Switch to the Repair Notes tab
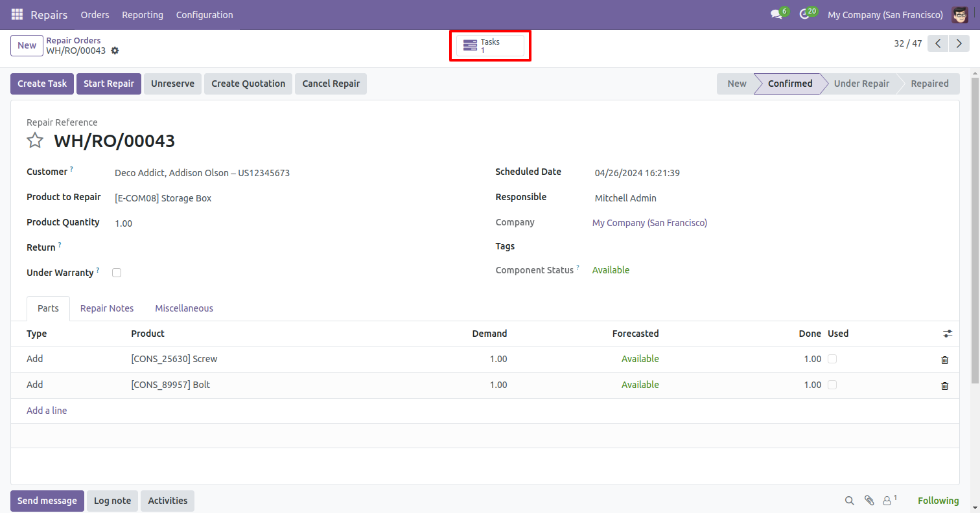The height and width of the screenshot is (513, 980). (107, 308)
